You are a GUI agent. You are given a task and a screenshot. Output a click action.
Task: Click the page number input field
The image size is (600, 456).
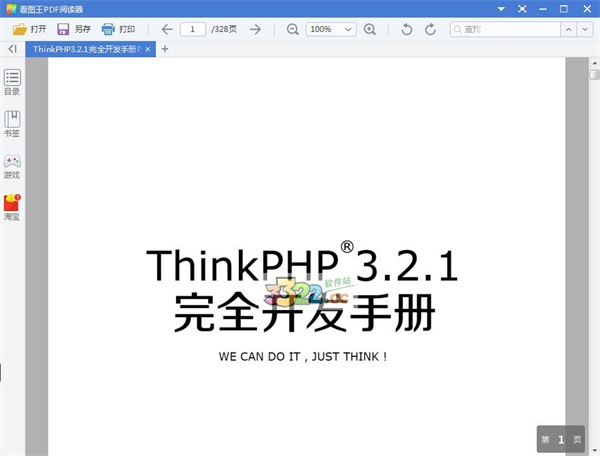pyautogui.click(x=193, y=29)
